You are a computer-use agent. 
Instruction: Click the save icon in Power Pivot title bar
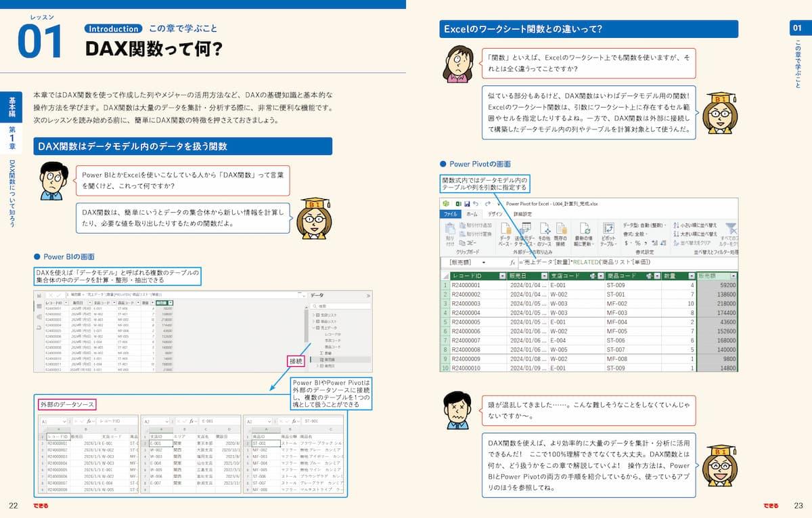pyautogui.click(x=467, y=204)
